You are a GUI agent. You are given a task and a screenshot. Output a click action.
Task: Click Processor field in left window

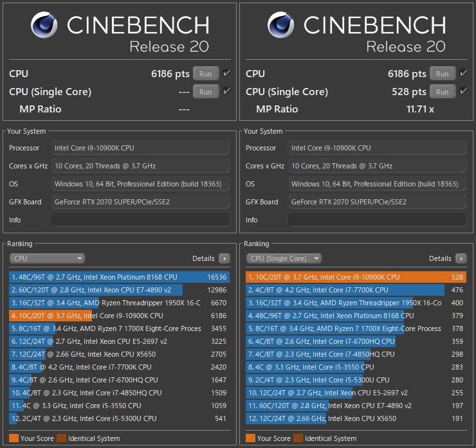140,148
